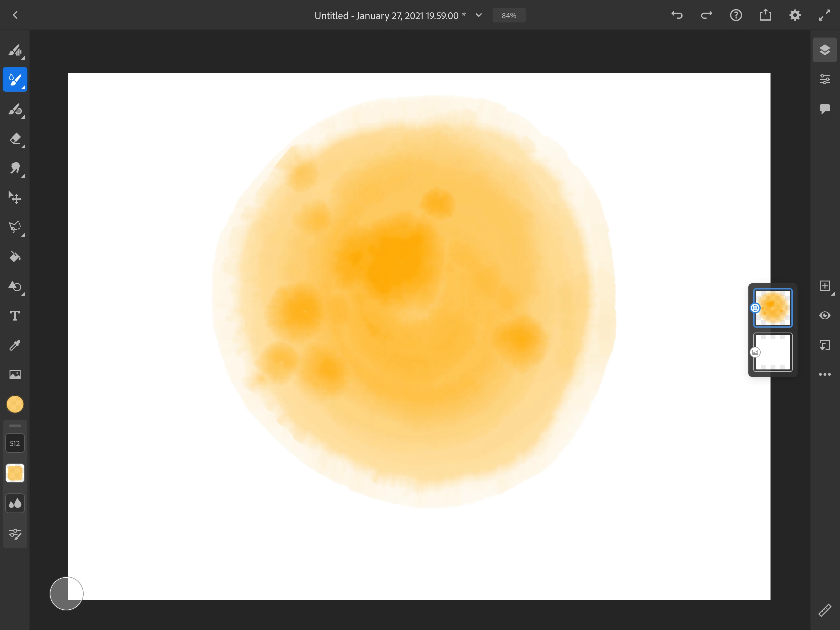Use the Eyedropper tool
This screenshot has width=840, height=630.
point(15,345)
